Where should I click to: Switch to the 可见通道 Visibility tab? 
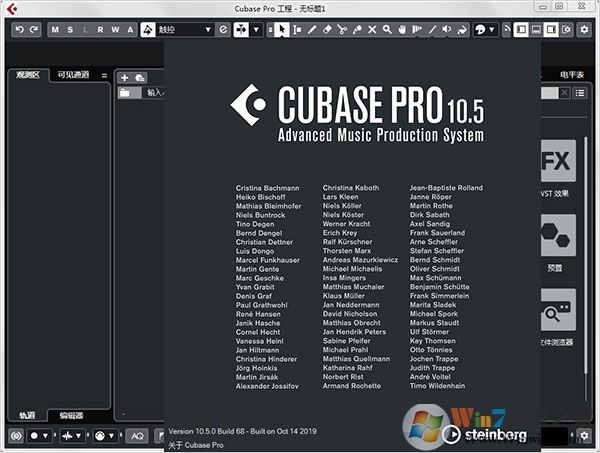(x=73, y=75)
